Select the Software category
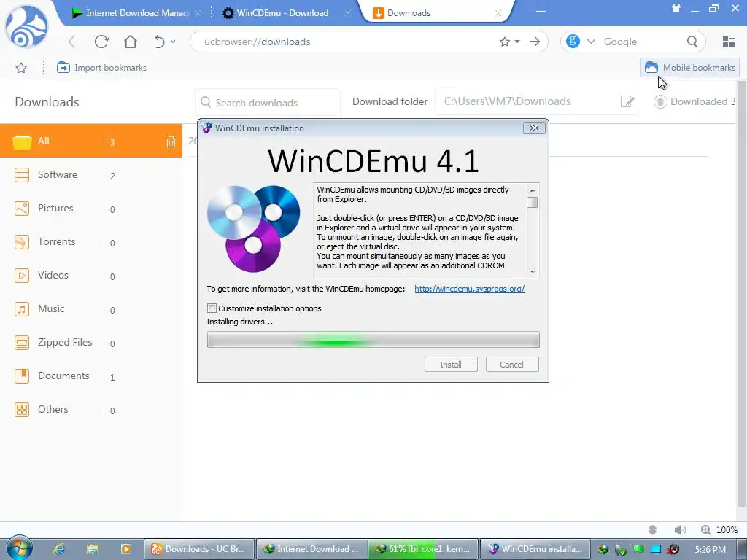747x560 pixels. click(91, 175)
